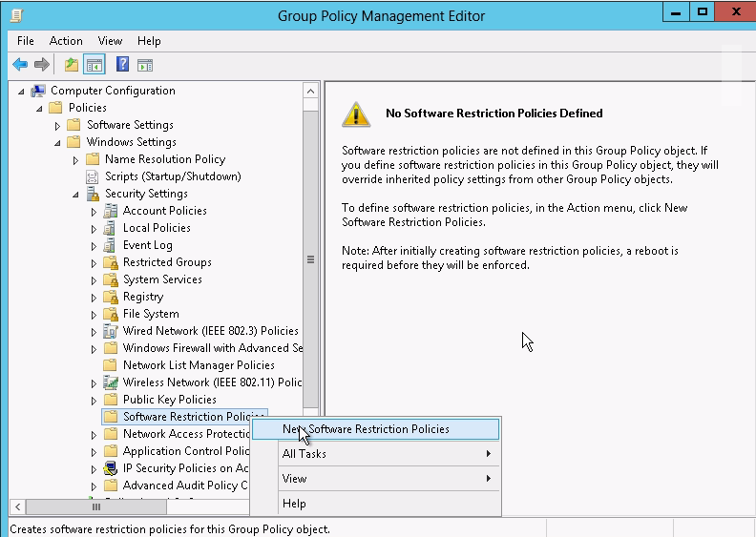Collapse the Windows Settings node
756x537 pixels.
(x=57, y=143)
